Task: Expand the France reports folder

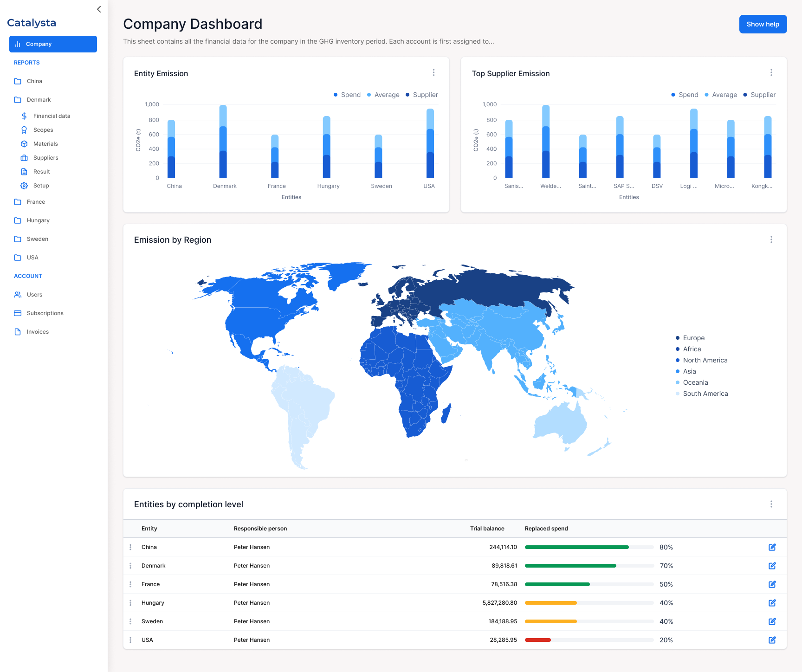Action: pos(36,202)
